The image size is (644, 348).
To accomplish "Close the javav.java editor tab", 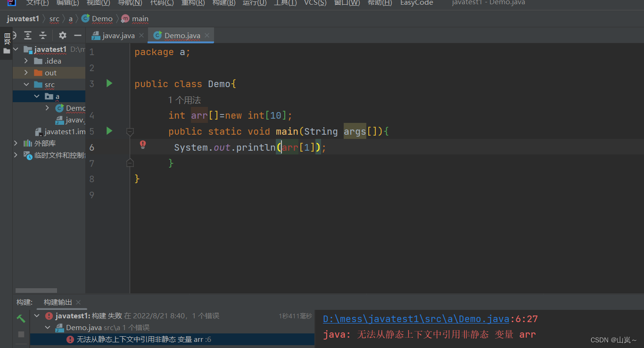I will [x=141, y=35].
